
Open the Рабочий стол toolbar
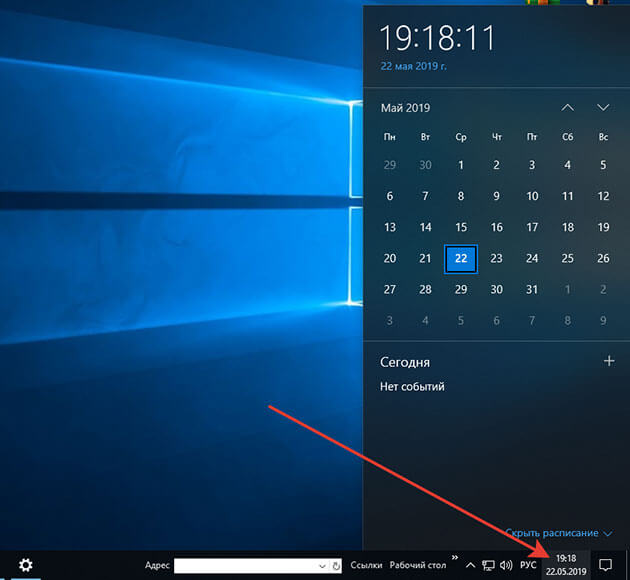tap(418, 565)
